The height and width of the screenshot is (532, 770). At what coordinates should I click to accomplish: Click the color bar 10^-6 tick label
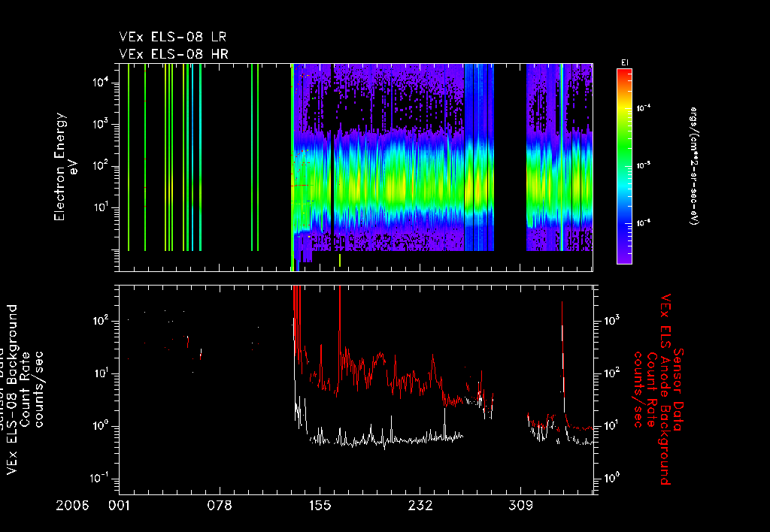(644, 223)
